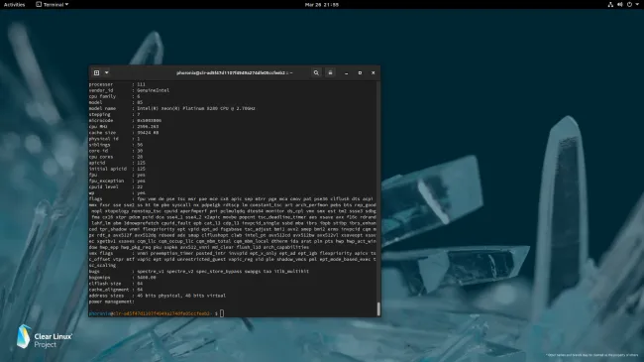Click the 'bugs' line with spectre_v1

(199, 272)
